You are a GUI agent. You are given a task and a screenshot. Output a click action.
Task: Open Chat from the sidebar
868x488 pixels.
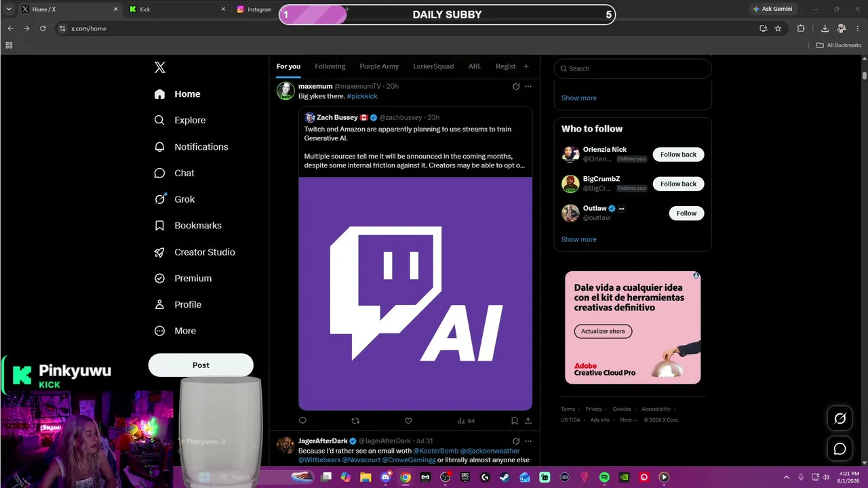coord(174,173)
